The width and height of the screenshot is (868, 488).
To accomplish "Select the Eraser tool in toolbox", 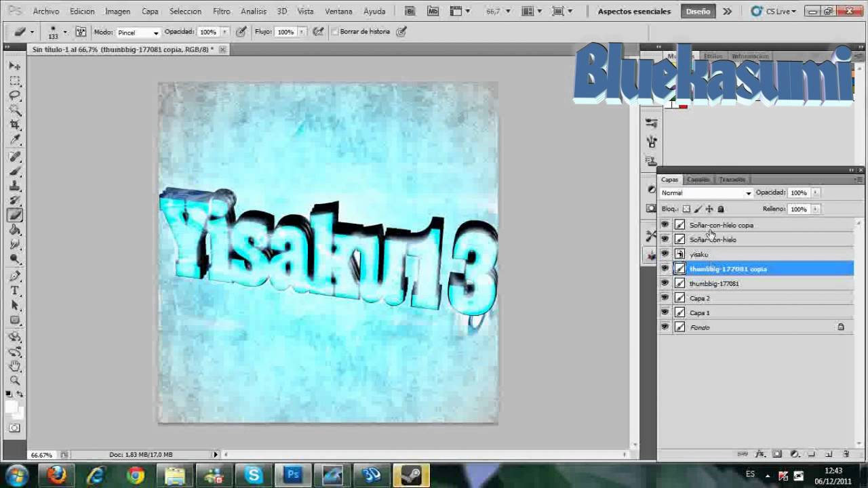I will coord(15,216).
